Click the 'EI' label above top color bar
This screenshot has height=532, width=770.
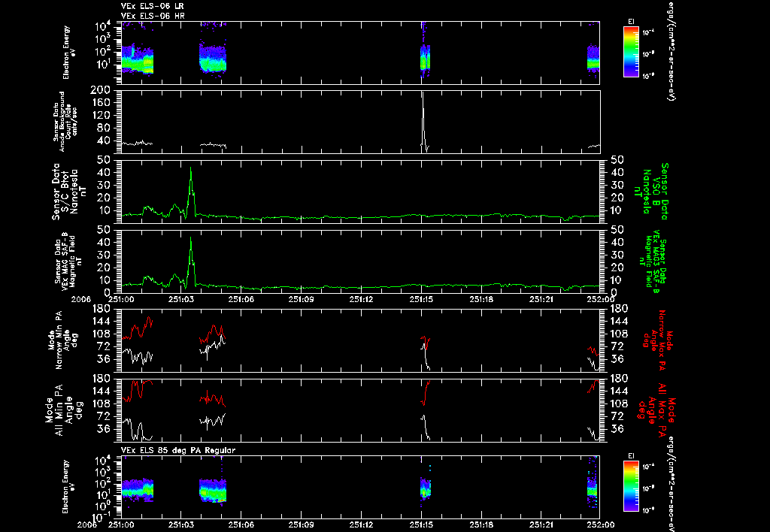[x=631, y=21]
